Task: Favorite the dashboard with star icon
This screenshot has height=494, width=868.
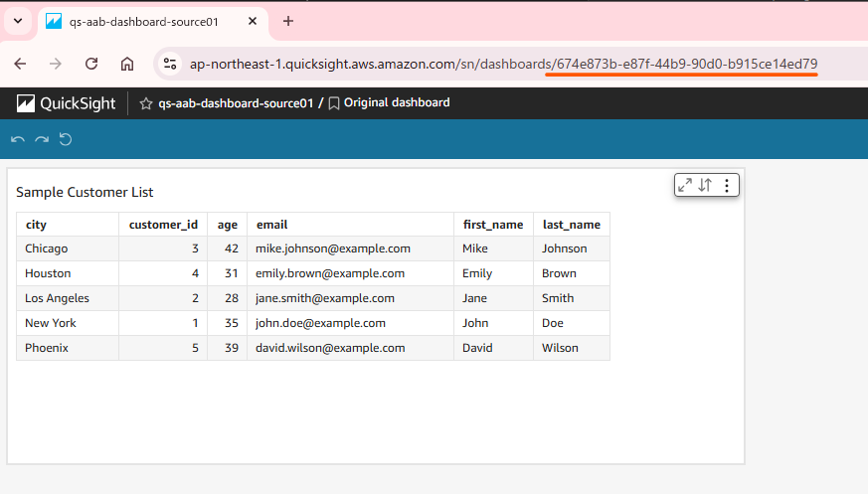Action: pyautogui.click(x=145, y=103)
